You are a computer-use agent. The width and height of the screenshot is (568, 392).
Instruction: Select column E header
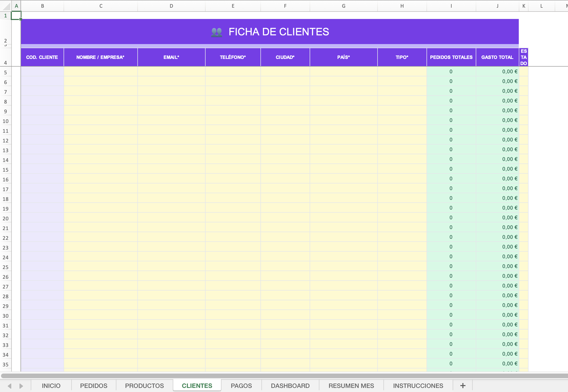233,6
